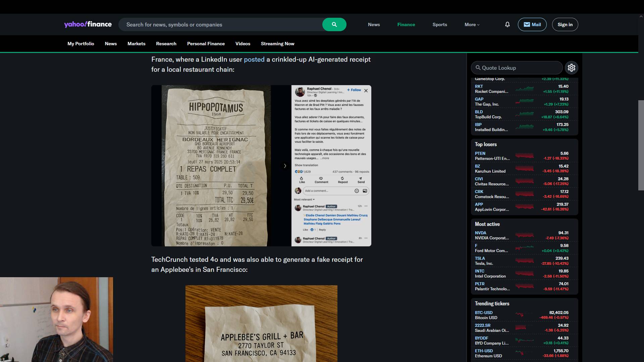Click the envelope Mail button
The width and height of the screenshot is (644, 362).
pos(532,24)
